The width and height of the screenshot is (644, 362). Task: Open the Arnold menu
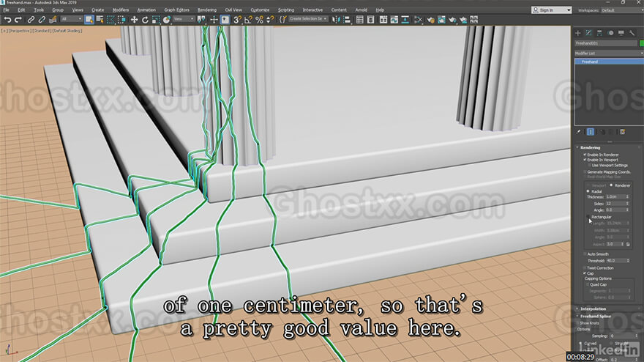tap(362, 10)
